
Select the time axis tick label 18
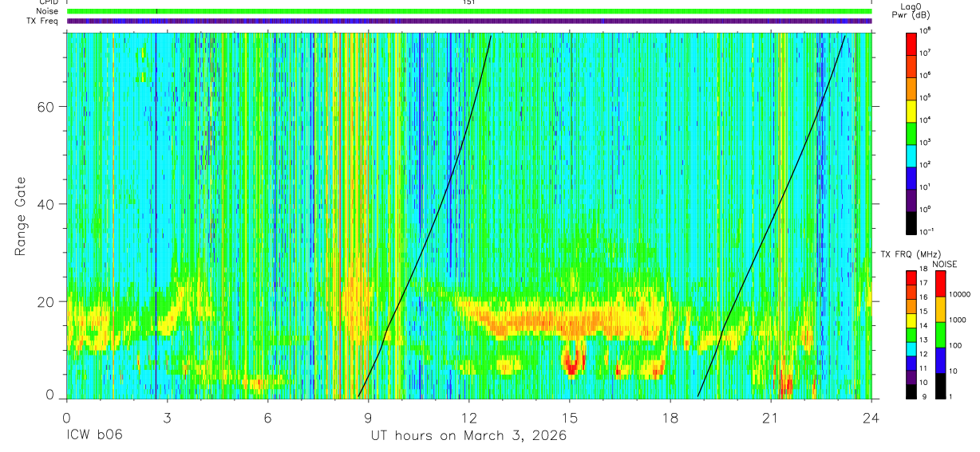tap(670, 417)
